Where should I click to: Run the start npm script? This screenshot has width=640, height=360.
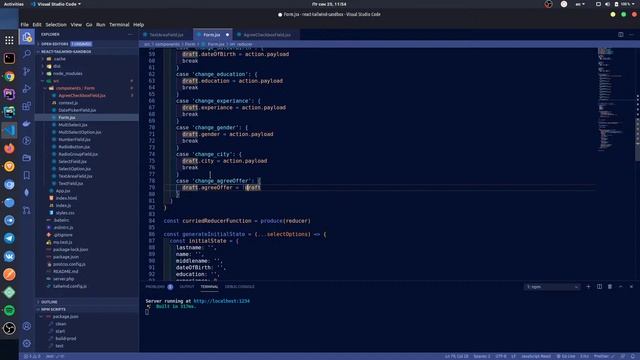(60, 331)
